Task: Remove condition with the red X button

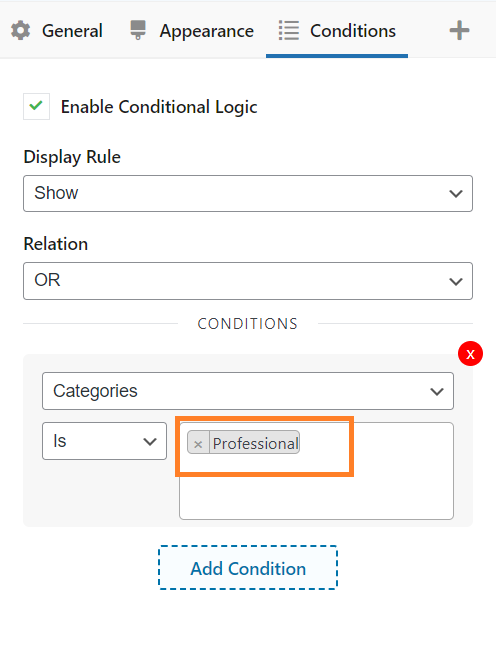Action: pos(470,354)
